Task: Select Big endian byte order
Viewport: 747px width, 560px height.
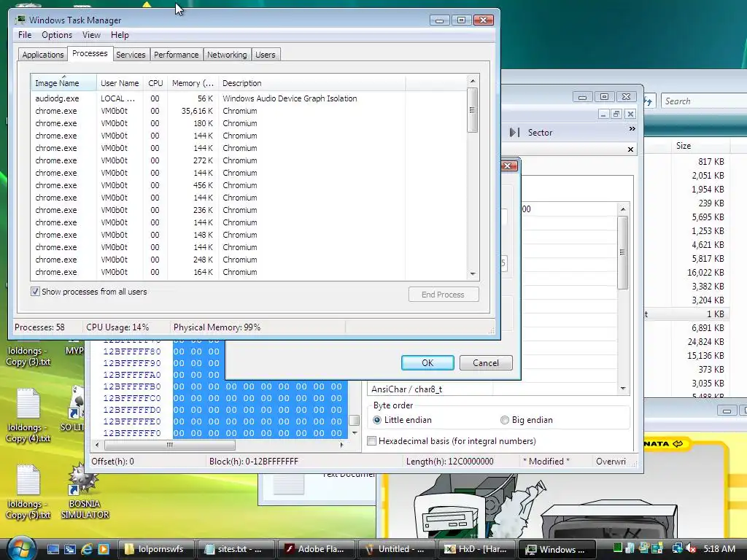Action: coord(505,420)
